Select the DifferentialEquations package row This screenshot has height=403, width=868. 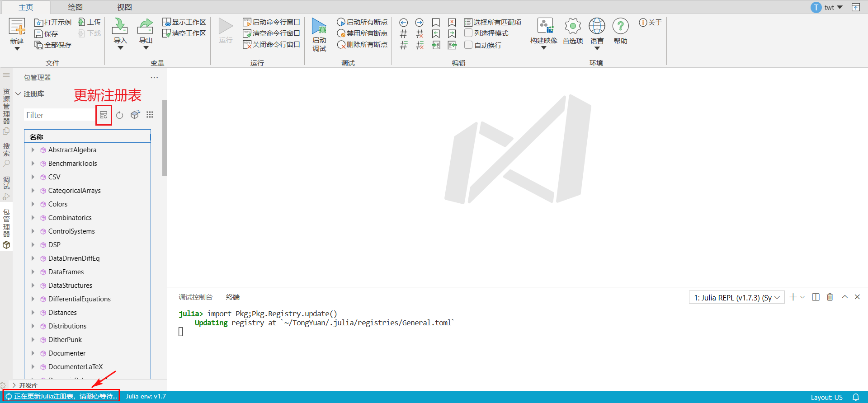pos(87,299)
